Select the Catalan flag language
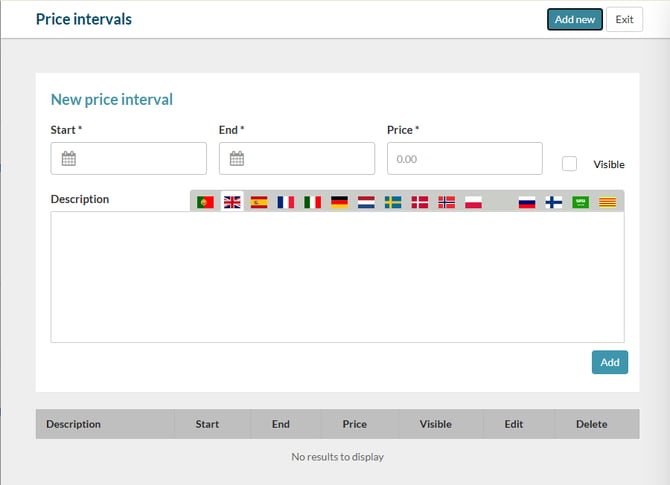Screen dimensions: 670x485 click(607, 202)
